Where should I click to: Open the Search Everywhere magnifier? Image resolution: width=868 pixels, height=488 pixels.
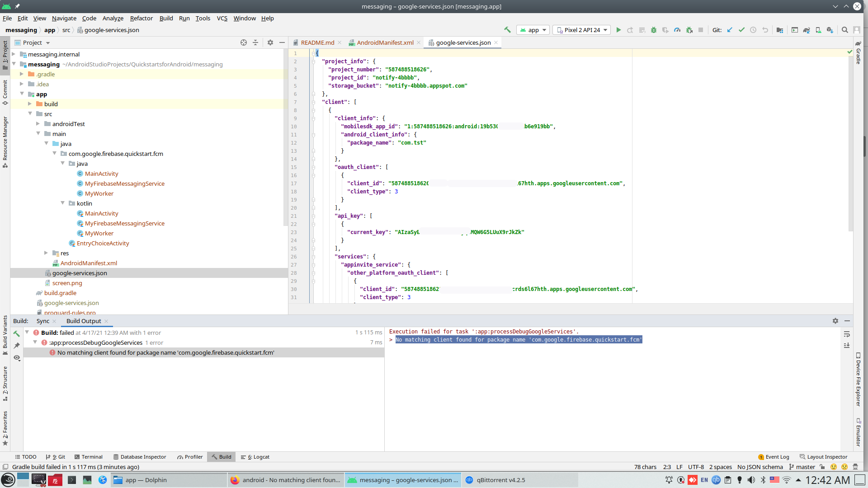pos(844,30)
